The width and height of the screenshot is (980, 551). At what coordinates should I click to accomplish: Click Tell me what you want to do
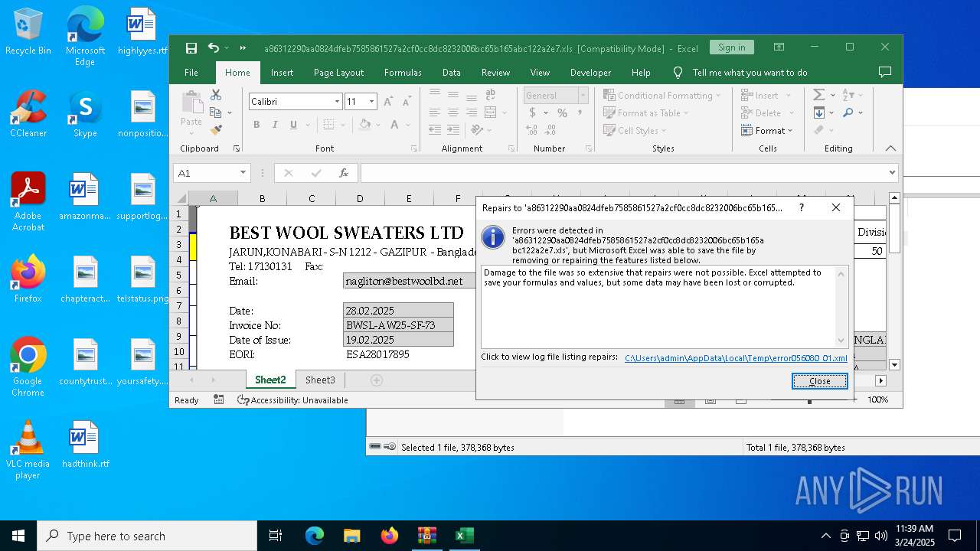750,72
